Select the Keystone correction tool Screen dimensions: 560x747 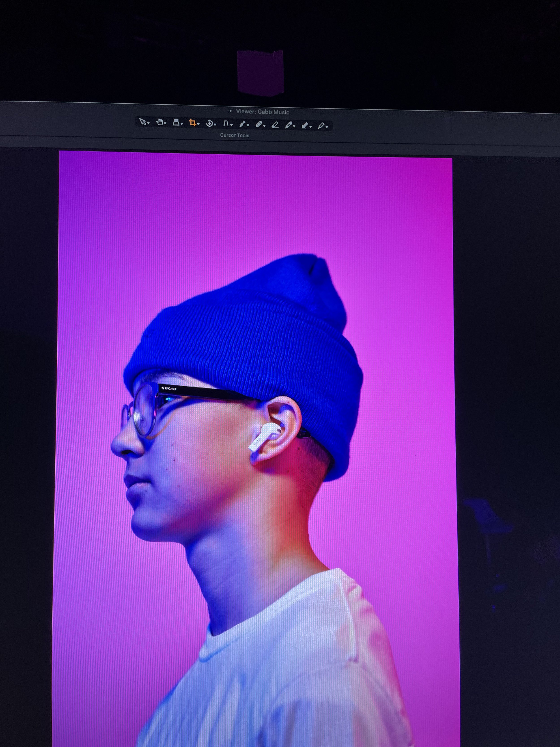pyautogui.click(x=226, y=123)
